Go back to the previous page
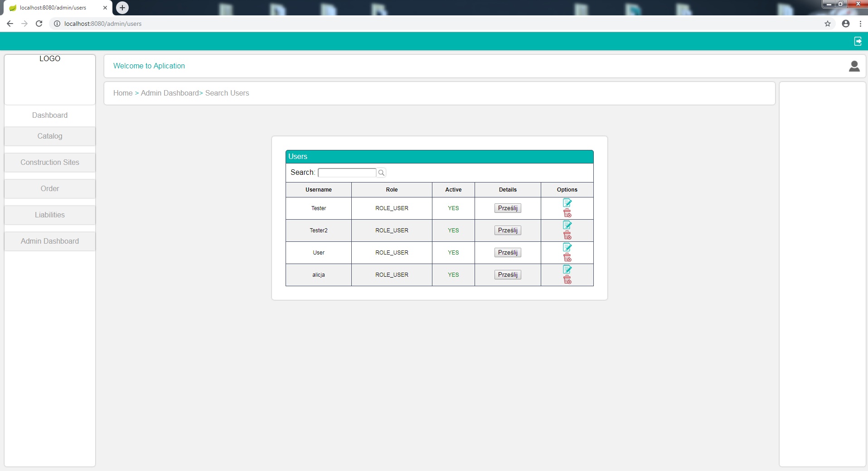This screenshot has width=868, height=471. click(10, 24)
